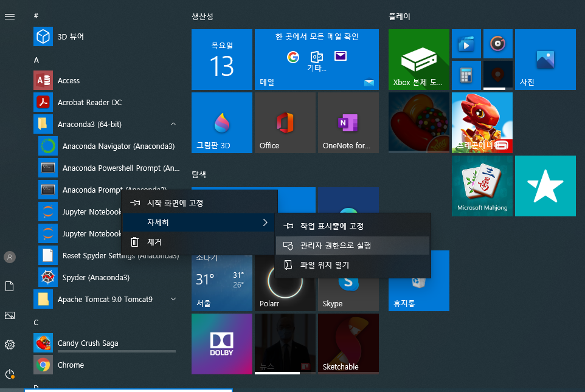Launch the Office tile

click(285, 123)
